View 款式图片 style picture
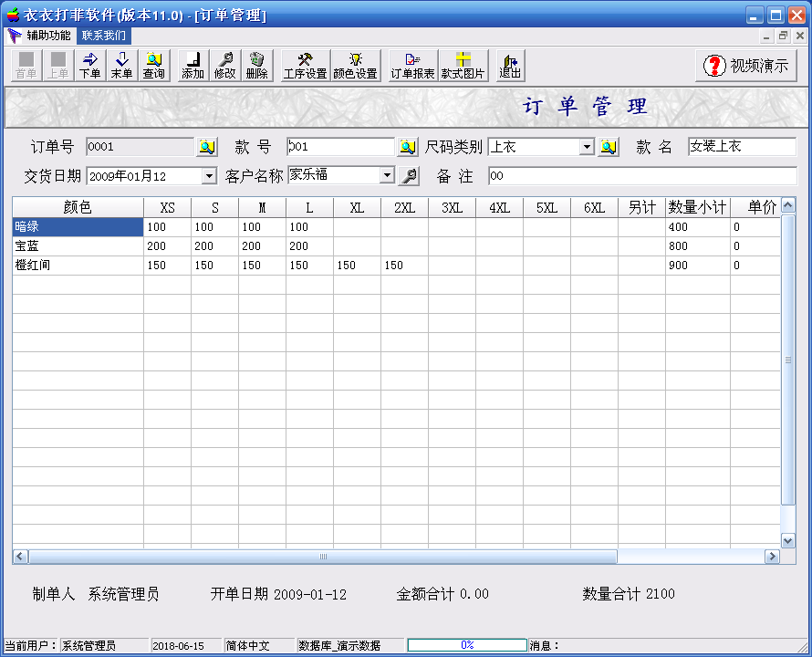 463,66
